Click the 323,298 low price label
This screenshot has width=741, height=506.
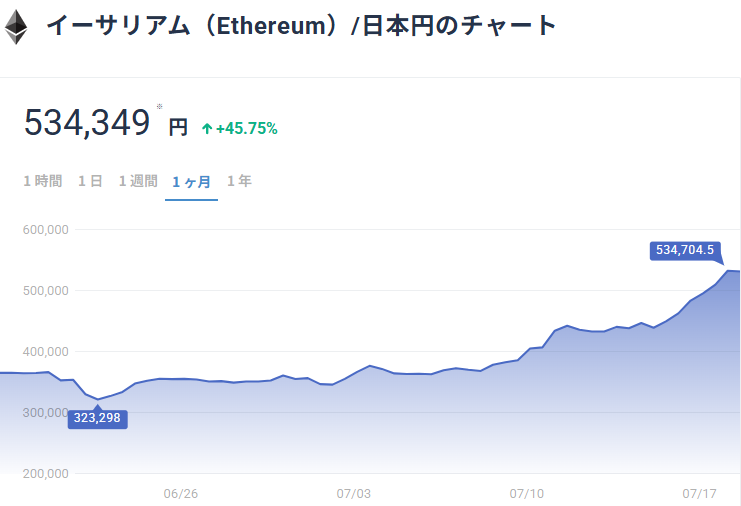pos(98,418)
